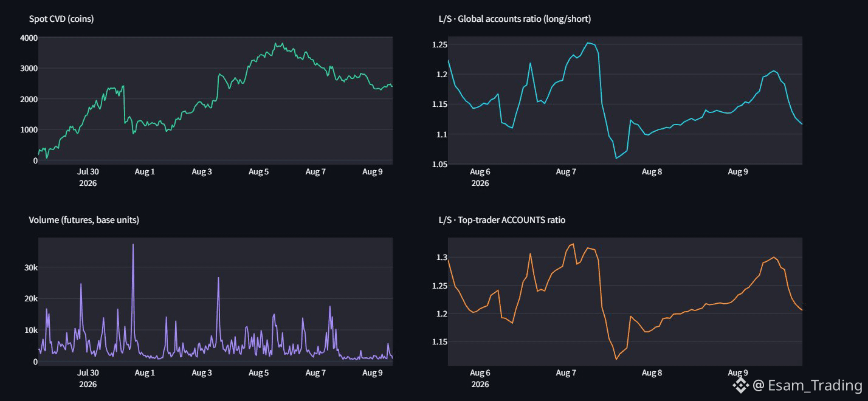
Task: Click the 1.15 label on Top-trader ratio axis
Action: tap(440, 341)
